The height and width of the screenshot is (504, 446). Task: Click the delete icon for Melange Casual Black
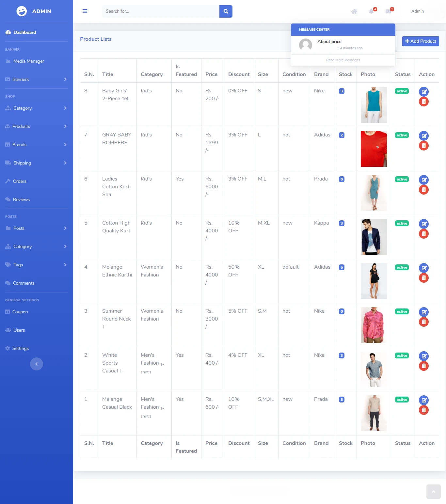tap(424, 410)
